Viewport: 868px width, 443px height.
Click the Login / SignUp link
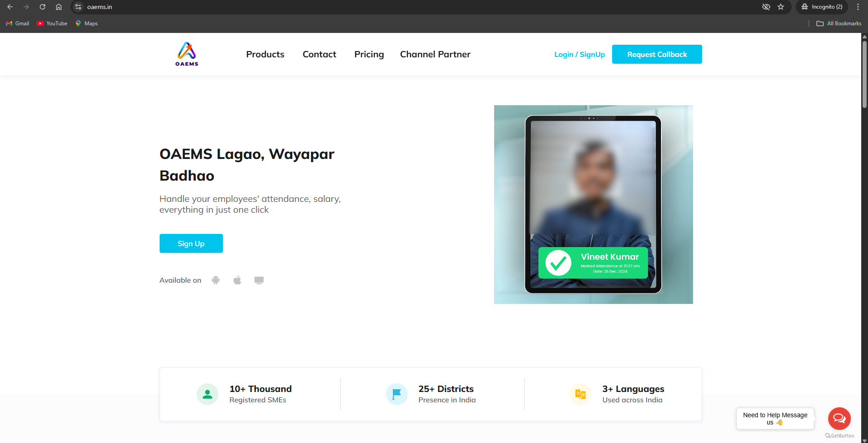[579, 54]
